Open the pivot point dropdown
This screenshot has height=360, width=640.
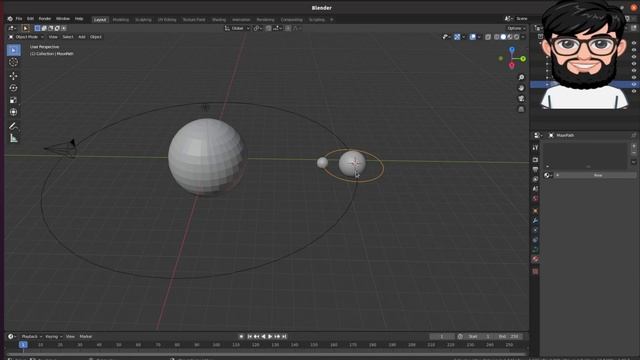(x=257, y=28)
